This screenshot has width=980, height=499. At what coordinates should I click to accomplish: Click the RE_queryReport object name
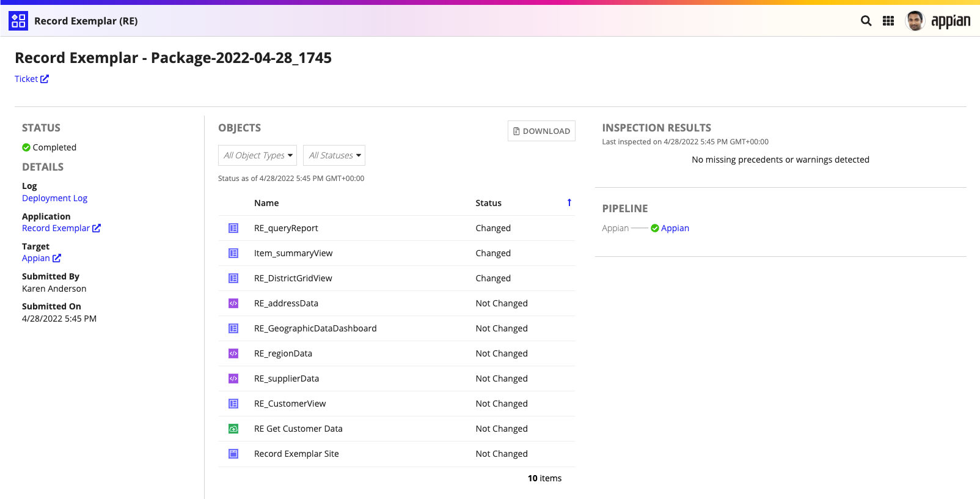tap(286, 228)
